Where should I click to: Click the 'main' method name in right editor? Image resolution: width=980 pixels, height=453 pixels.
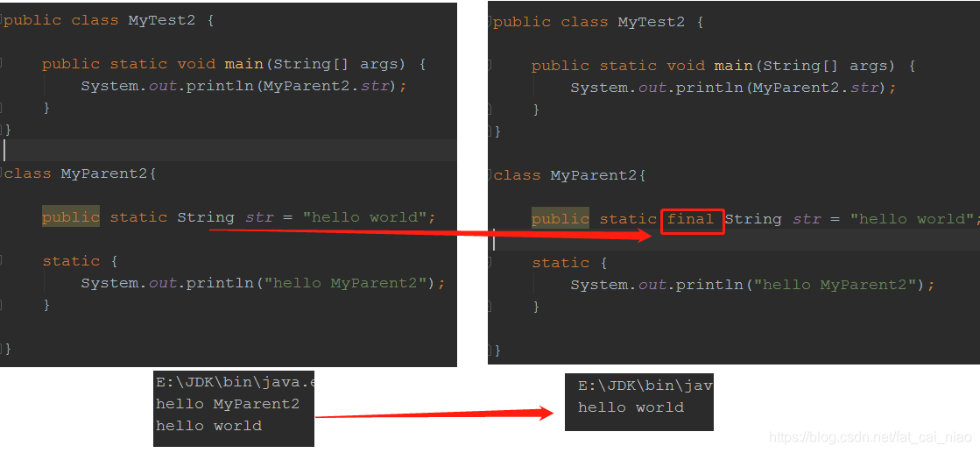733,66
